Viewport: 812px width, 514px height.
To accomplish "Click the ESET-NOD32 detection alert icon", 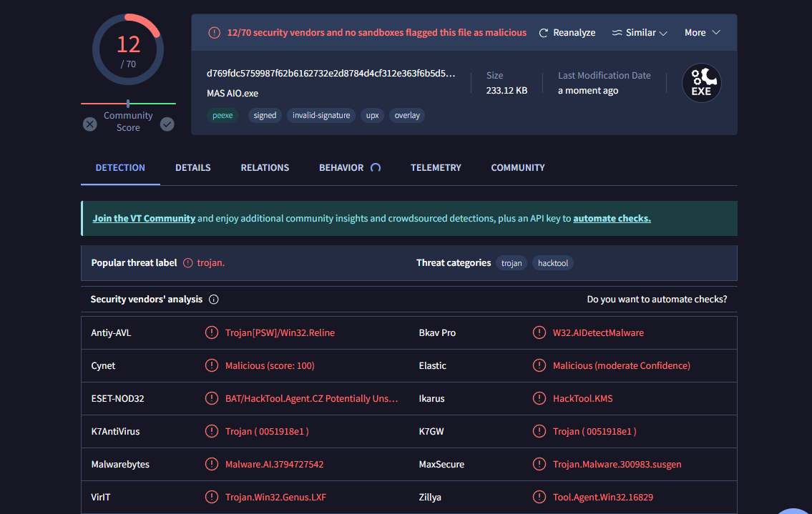I will click(x=211, y=398).
